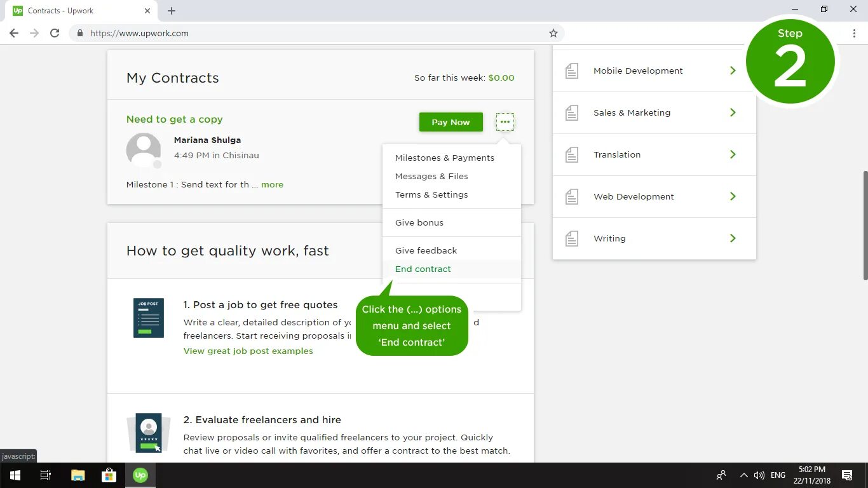Image resolution: width=868 pixels, height=488 pixels.
Task: Click '2. Evaluate freelancers and hire' heading
Action: (262, 419)
